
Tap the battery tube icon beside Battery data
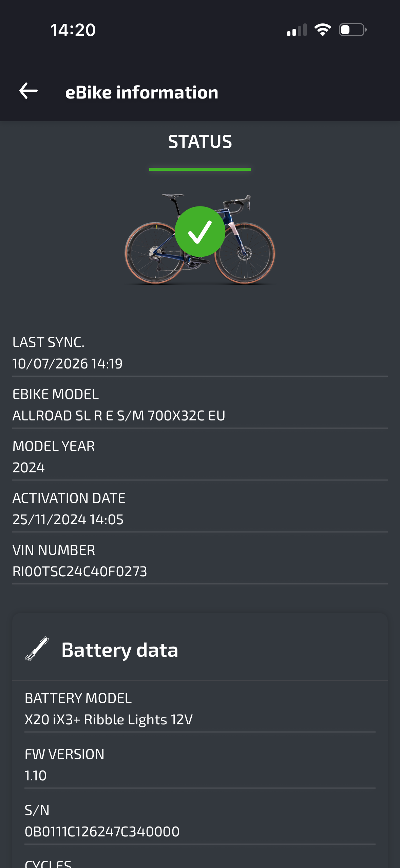pyautogui.click(x=37, y=649)
